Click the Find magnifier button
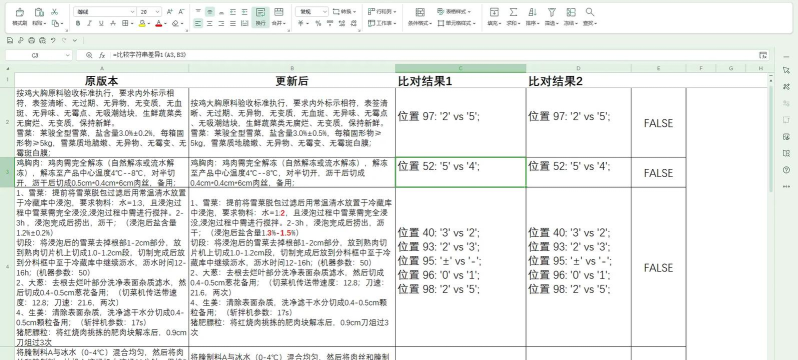This screenshot has height=360, width=798. pyautogui.click(x=590, y=17)
